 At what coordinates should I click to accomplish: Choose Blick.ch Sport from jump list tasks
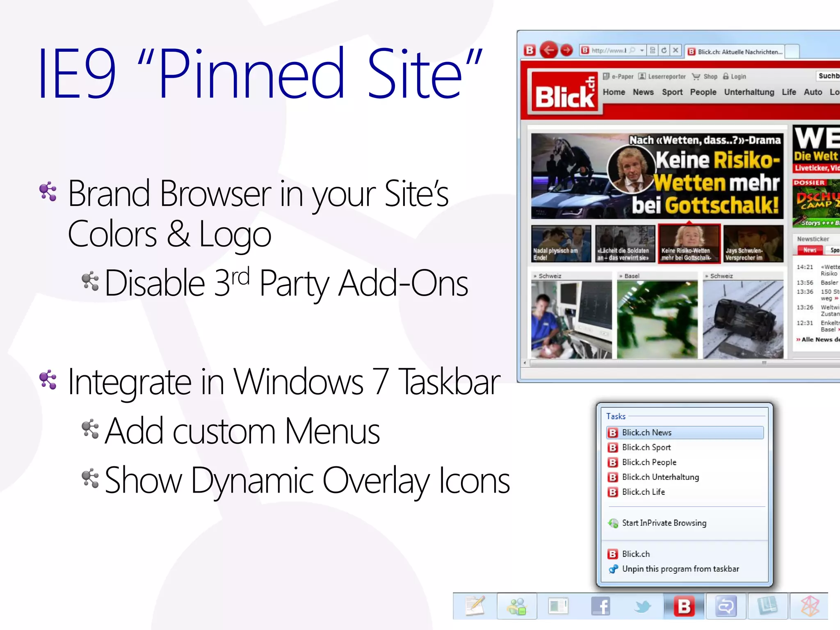point(646,447)
